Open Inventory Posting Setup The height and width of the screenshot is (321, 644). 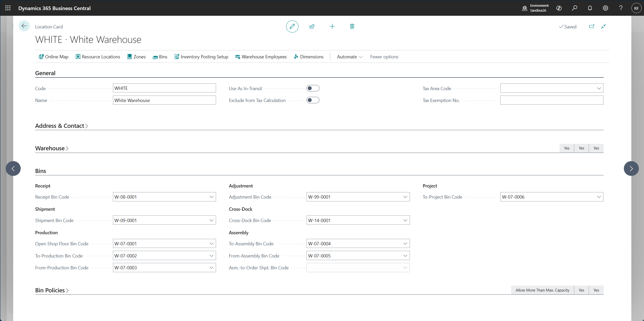click(x=201, y=57)
